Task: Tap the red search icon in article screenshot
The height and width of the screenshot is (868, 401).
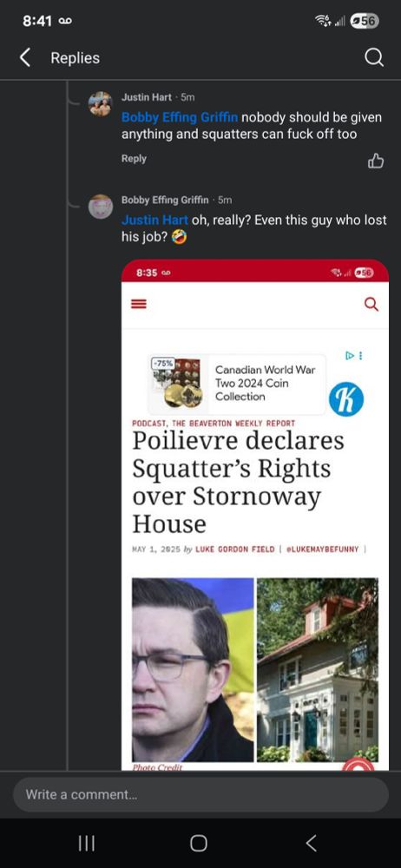Action: tap(371, 304)
